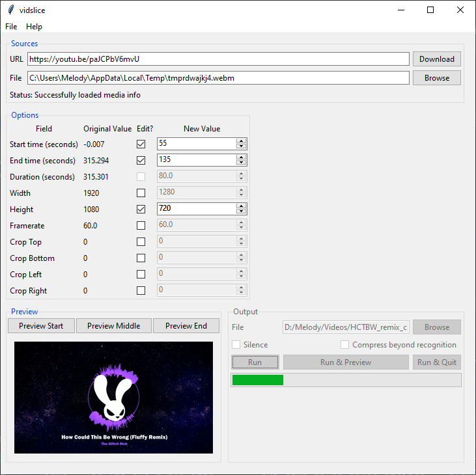Click the Sources Browse button
This screenshot has width=476, height=475.
436,78
